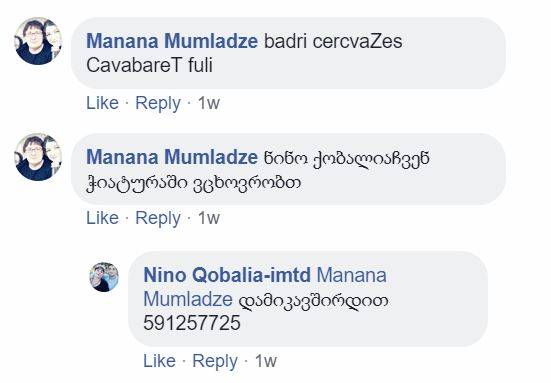Click Manana Mumladze name beside 'badri cercvaZes'
The height and width of the screenshot is (383, 551).
[172, 41]
